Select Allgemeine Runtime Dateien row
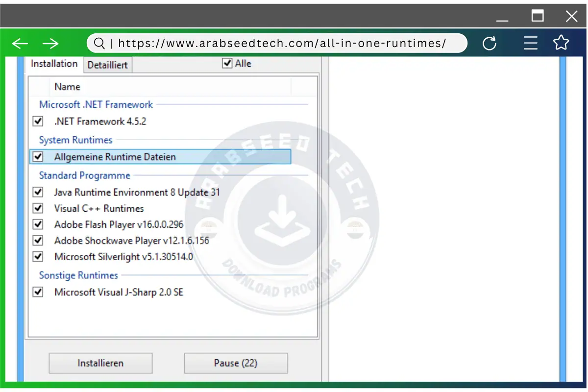This screenshot has width=588, height=392. click(115, 157)
